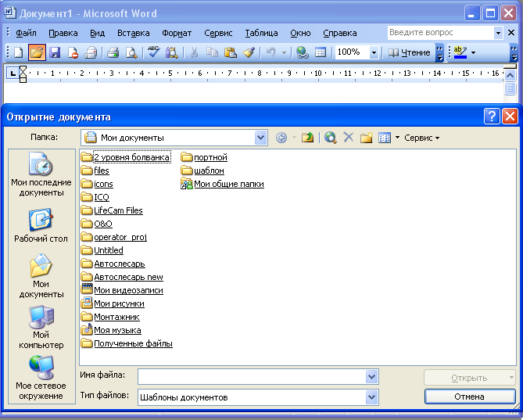Click the tab stop selector on ruler
The width and height of the screenshot is (523, 420).
pos(13,73)
